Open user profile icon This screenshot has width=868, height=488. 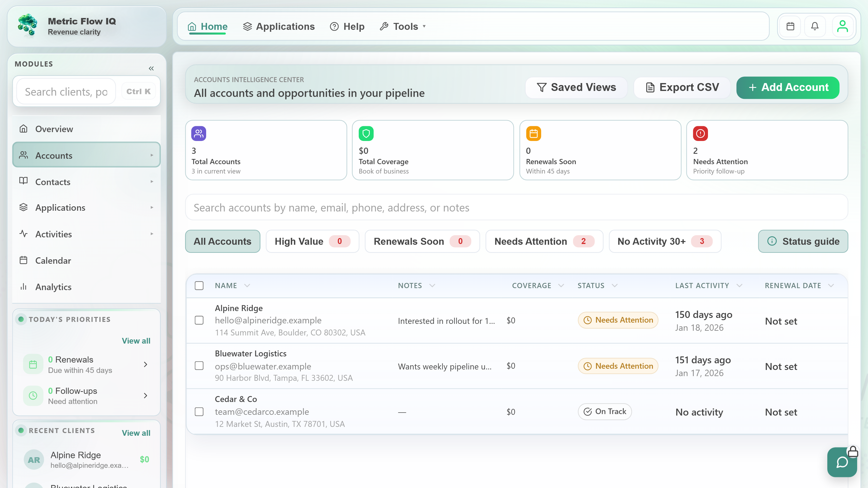click(x=842, y=26)
